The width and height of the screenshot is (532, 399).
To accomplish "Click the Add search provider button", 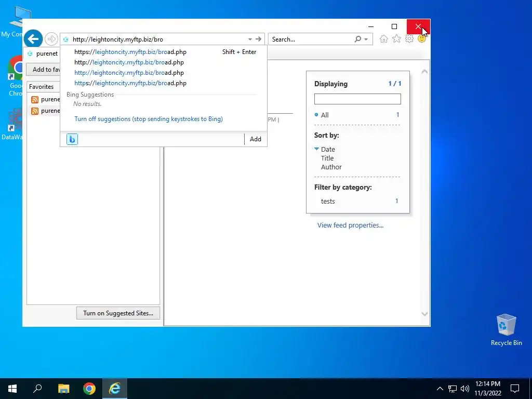I will 256,139.
